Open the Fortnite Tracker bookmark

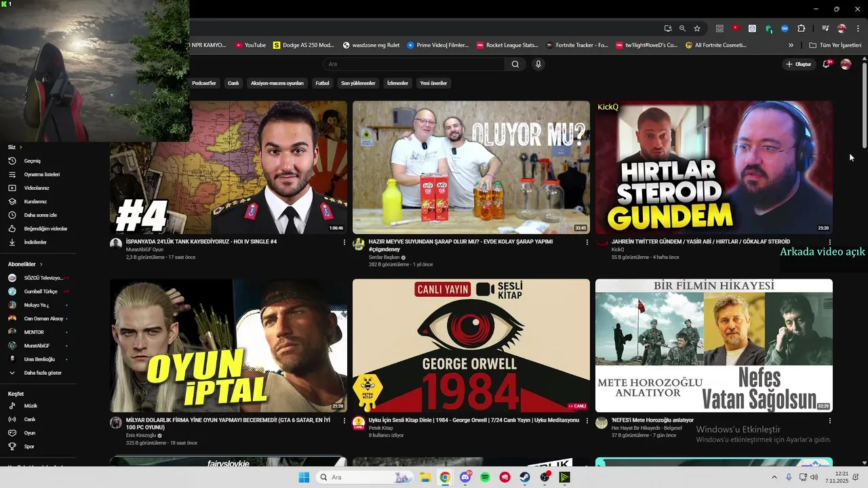[x=576, y=45]
